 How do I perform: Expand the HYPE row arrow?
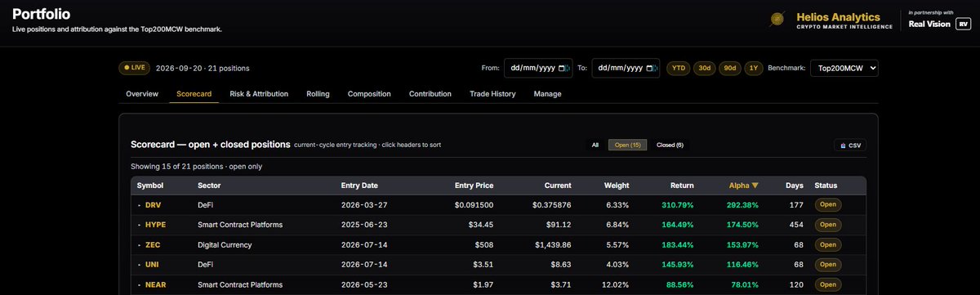click(139, 225)
